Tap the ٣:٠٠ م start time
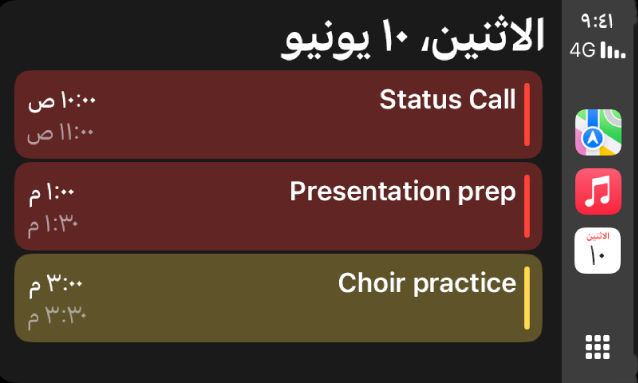The height and width of the screenshot is (383, 638). [56, 285]
